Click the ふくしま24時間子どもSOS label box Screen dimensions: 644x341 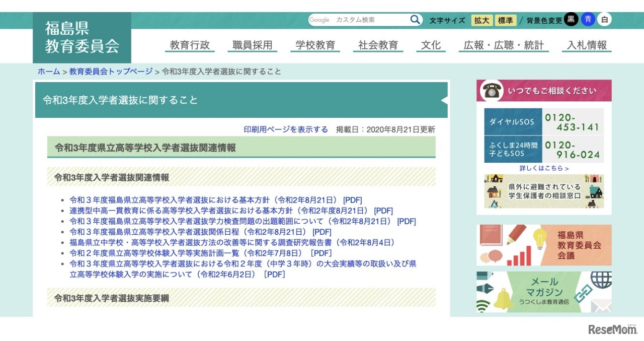(x=513, y=149)
